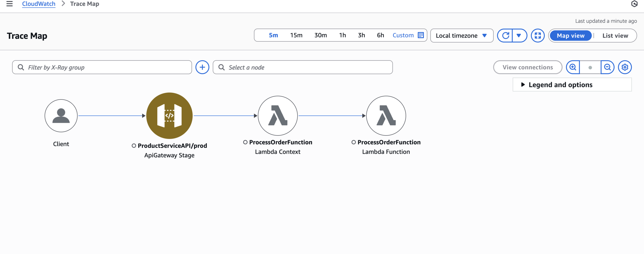Screen dimensions: 644x254
Task: Click the calendar icon next to Custom
Action: (421, 35)
